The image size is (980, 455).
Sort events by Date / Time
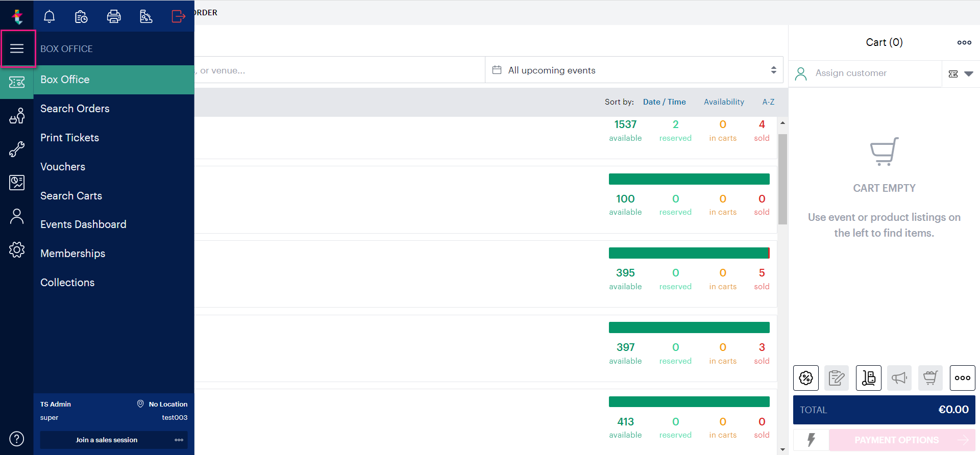pyautogui.click(x=664, y=102)
